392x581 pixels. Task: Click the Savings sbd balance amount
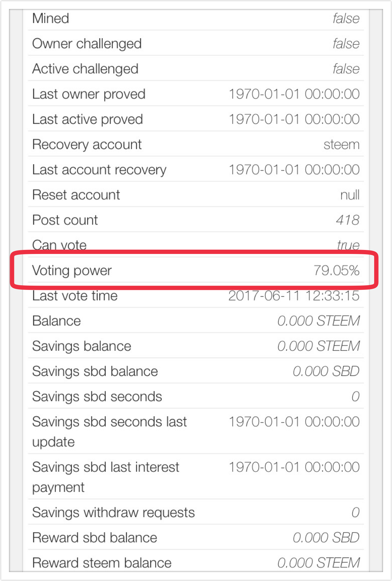point(326,371)
